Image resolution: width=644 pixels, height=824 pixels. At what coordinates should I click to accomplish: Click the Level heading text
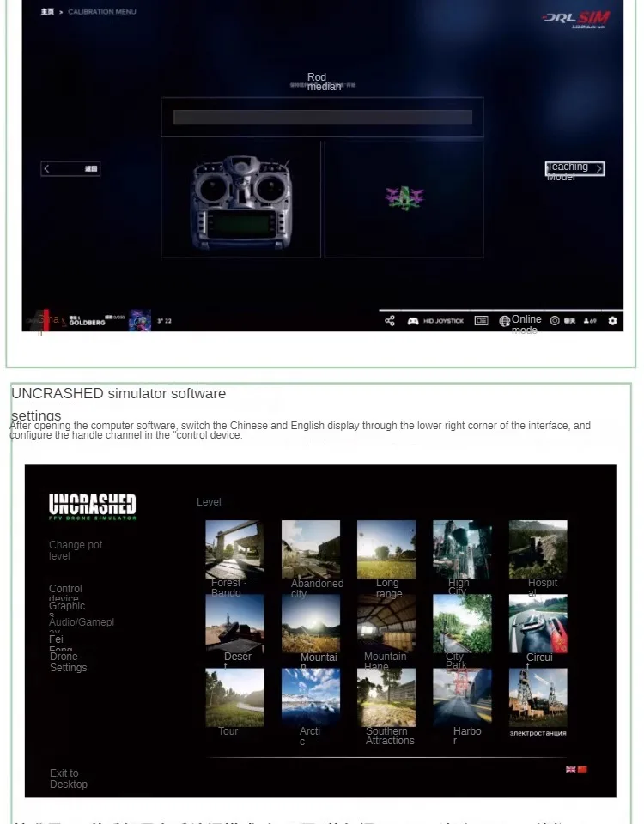(209, 502)
